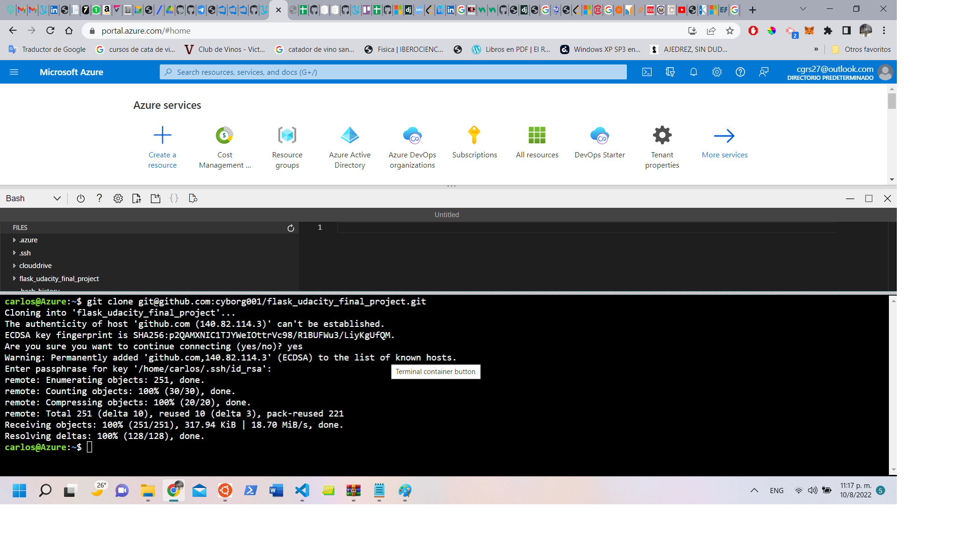This screenshot has height=537, width=980.
Task: Upload or download files in Cloud Shell
Action: coord(137,198)
